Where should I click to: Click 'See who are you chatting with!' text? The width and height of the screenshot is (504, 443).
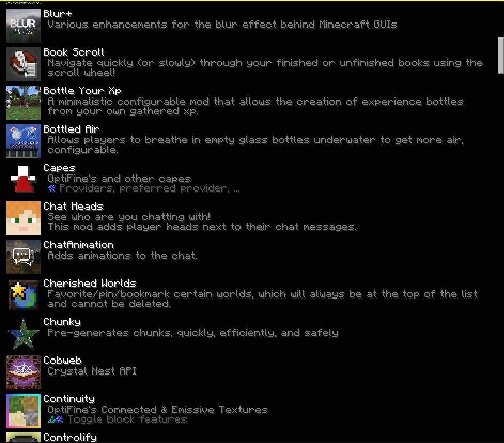click(x=129, y=217)
